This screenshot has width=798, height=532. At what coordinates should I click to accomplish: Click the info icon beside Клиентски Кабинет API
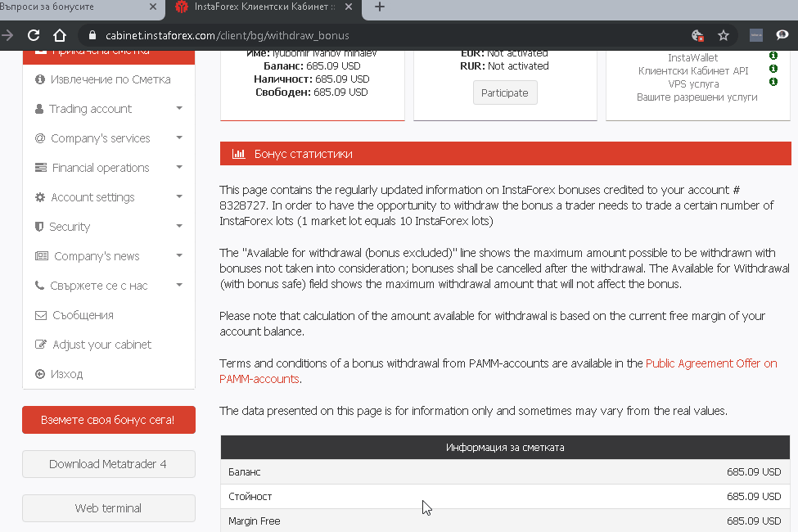coord(773,68)
